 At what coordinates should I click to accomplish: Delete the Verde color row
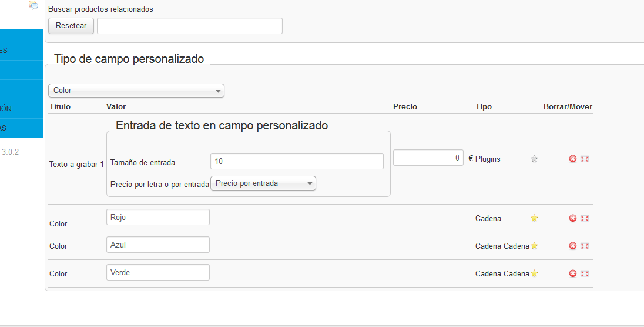click(573, 273)
